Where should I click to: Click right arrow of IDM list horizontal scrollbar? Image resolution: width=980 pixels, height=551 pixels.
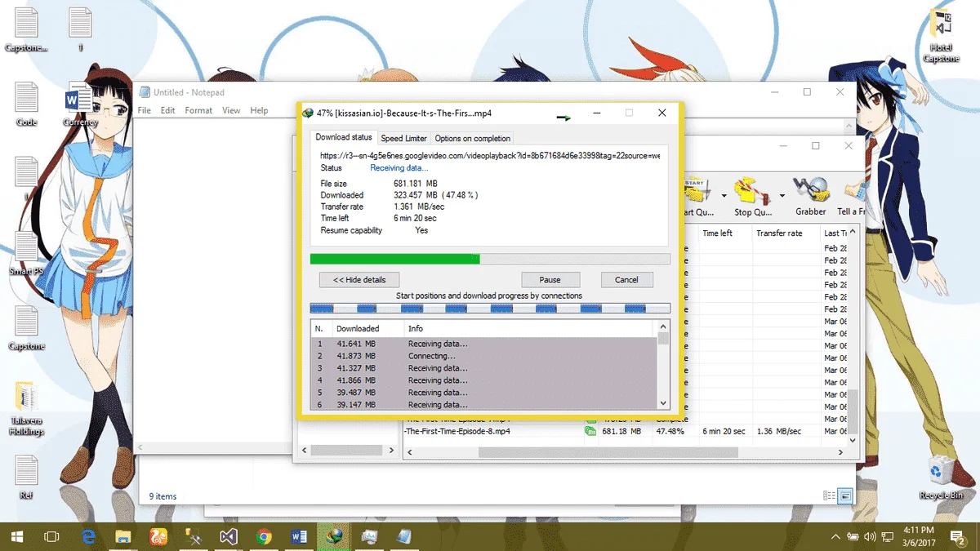click(x=841, y=452)
